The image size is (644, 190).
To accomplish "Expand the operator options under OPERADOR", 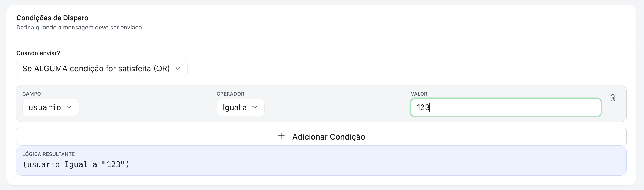I will click(x=240, y=107).
